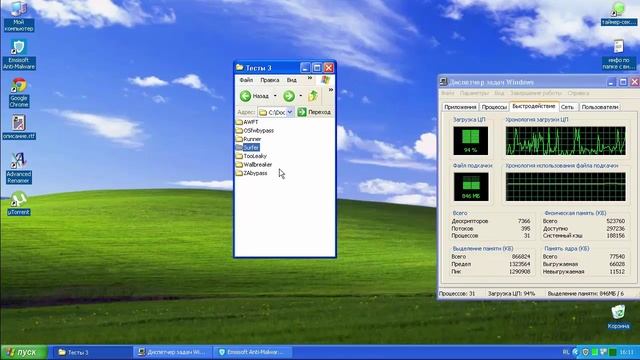Switch to Emsisoft Anti-Malware taskbar button
This screenshot has height=360, width=640.
tap(253, 352)
